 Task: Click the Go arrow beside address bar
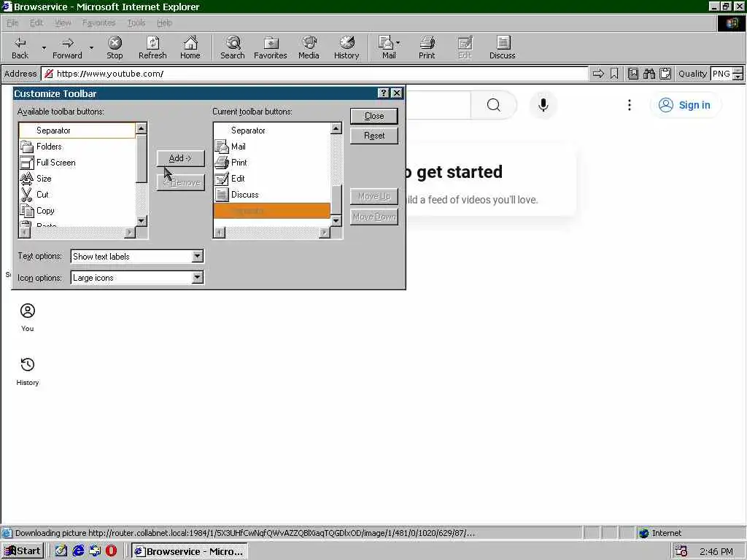598,74
